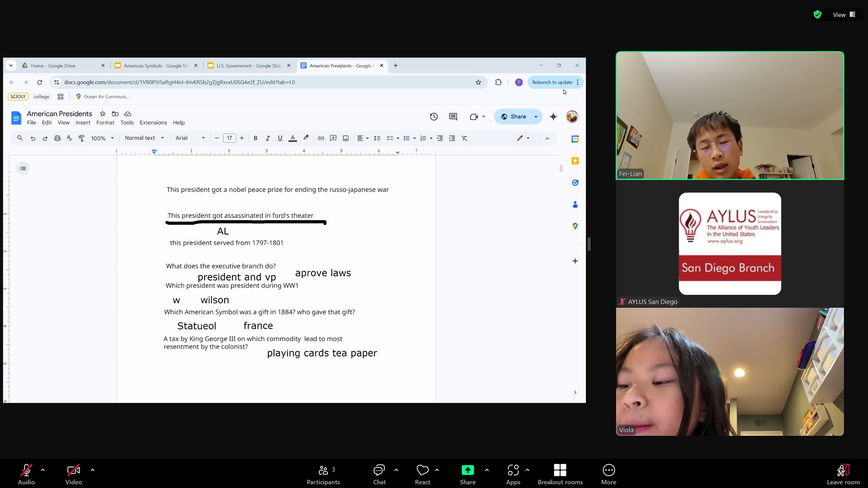
Task: Show all comments panel icon
Action: [453, 117]
